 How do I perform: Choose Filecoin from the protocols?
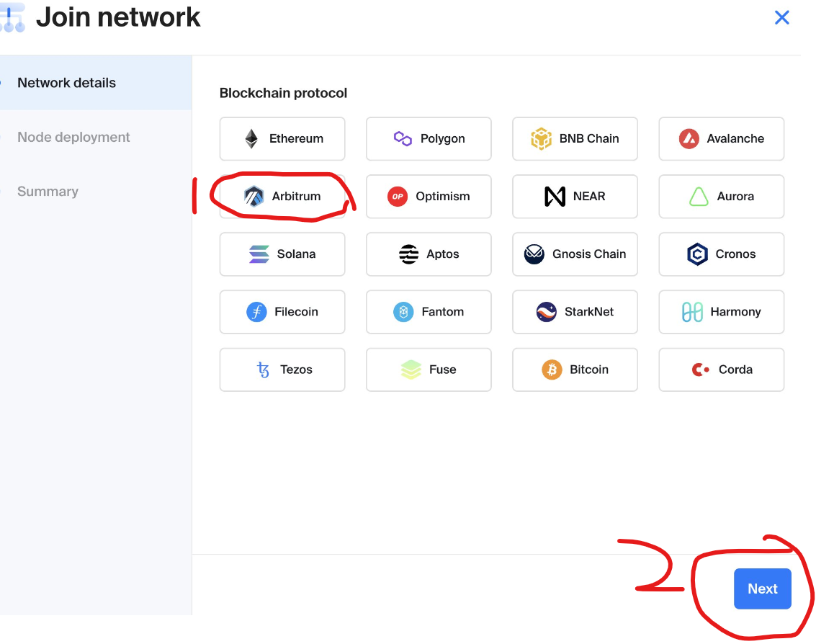tap(282, 312)
